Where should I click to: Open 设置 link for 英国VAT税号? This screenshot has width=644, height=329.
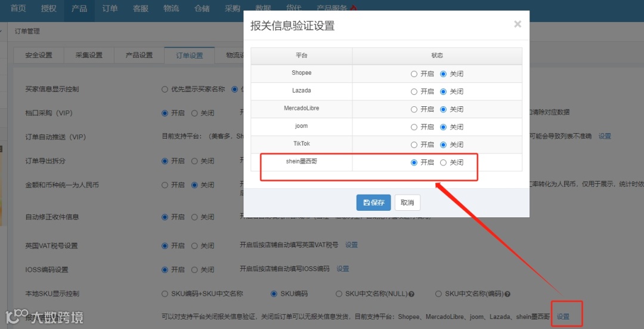tap(351, 245)
